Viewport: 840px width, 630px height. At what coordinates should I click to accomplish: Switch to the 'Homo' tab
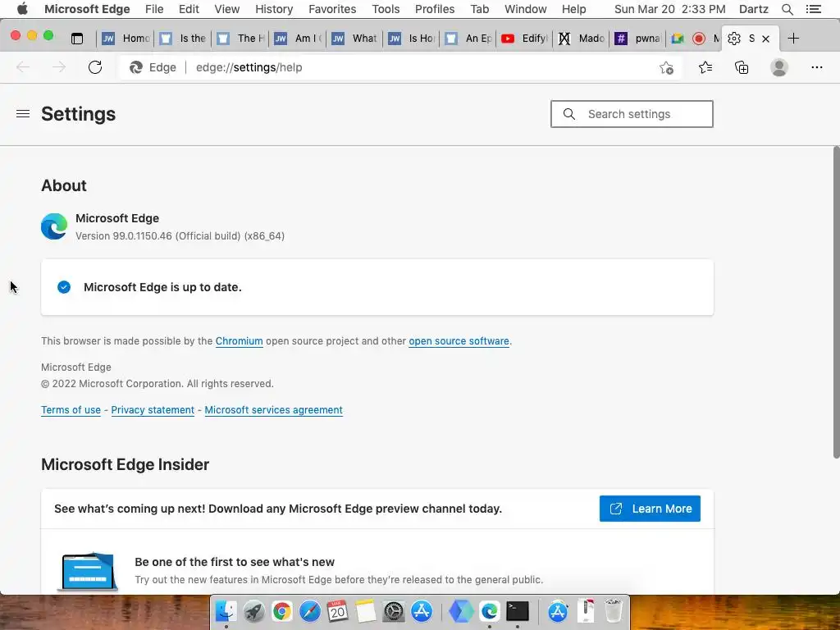(x=126, y=39)
